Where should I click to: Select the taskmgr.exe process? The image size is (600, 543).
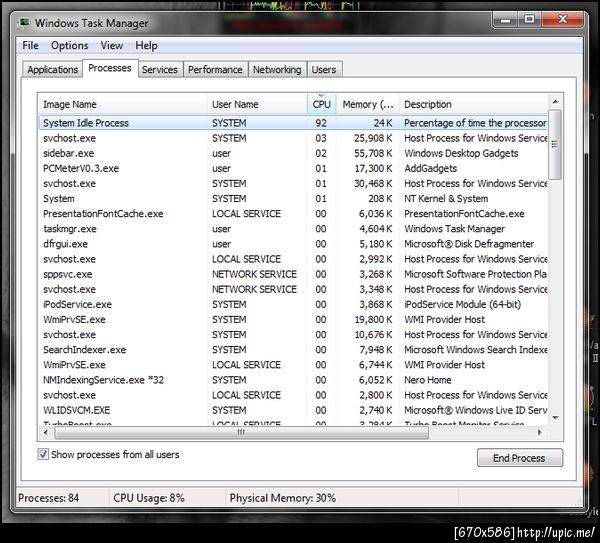click(x=293, y=229)
